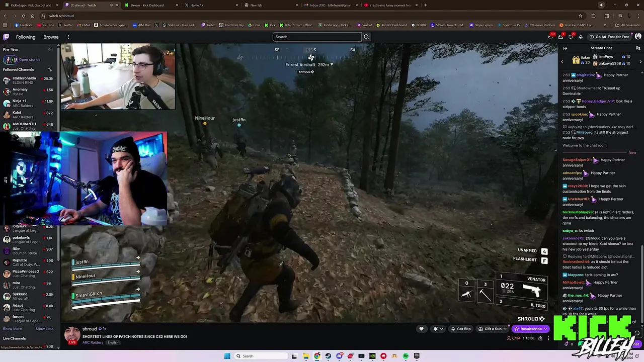Open the Stake.us bookmark
Viewport: 644px width, 362px height.
(181, 25)
